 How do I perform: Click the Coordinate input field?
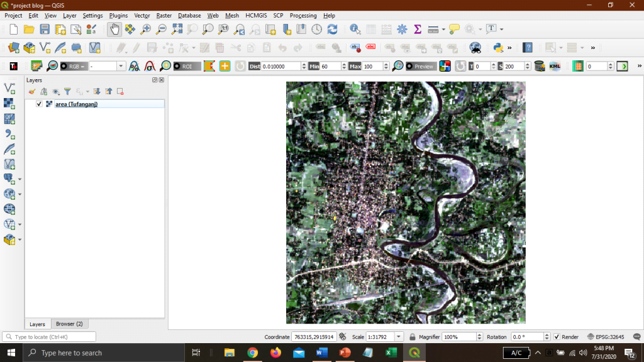pos(315,337)
